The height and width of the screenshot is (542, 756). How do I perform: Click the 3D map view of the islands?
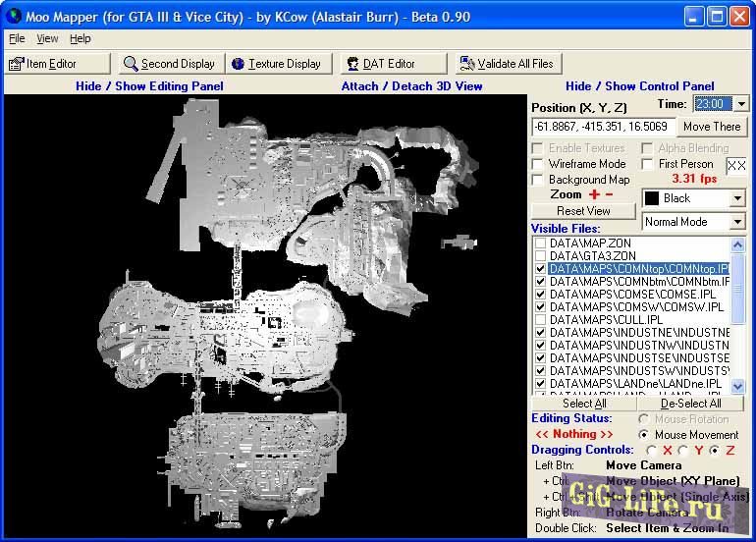click(265, 316)
